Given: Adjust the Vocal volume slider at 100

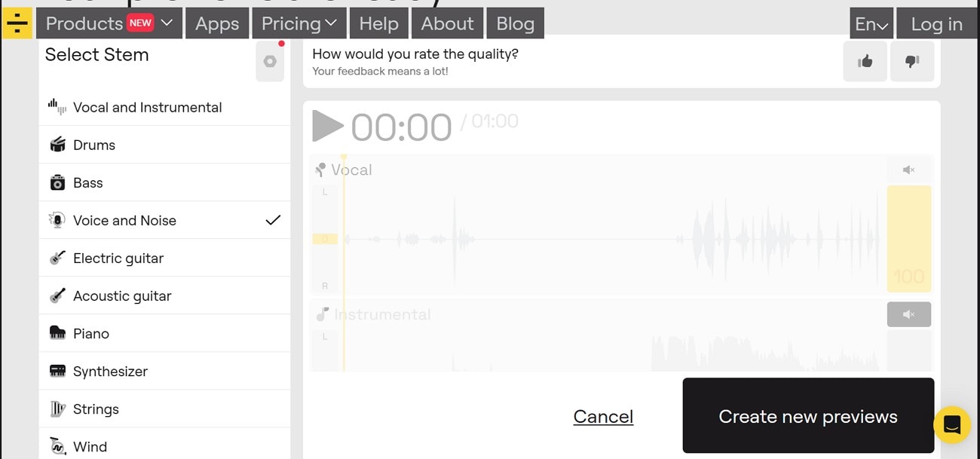Looking at the screenshot, I should click(x=908, y=239).
